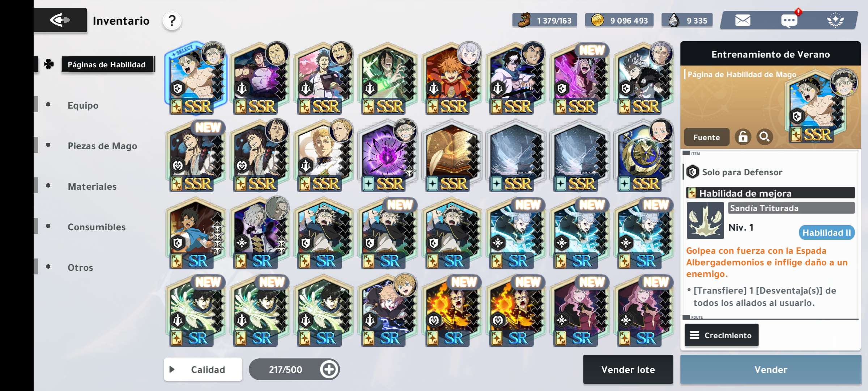868x391 pixels.
Task: Click the magnifier icon beside Fuente
Action: point(765,137)
